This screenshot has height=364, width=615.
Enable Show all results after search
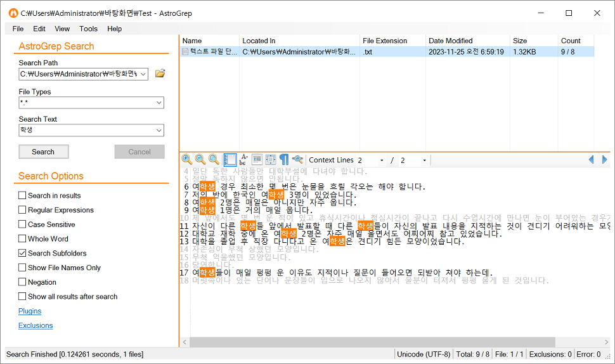[x=22, y=297]
